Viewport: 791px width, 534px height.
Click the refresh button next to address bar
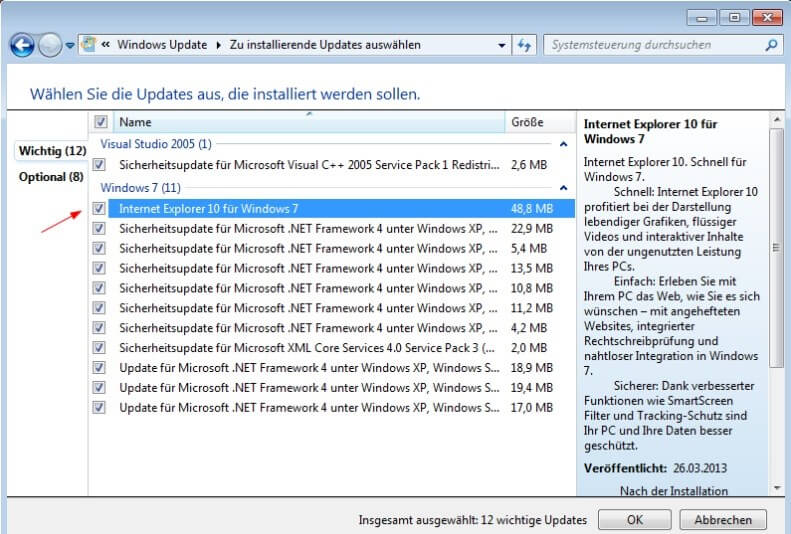(x=524, y=45)
